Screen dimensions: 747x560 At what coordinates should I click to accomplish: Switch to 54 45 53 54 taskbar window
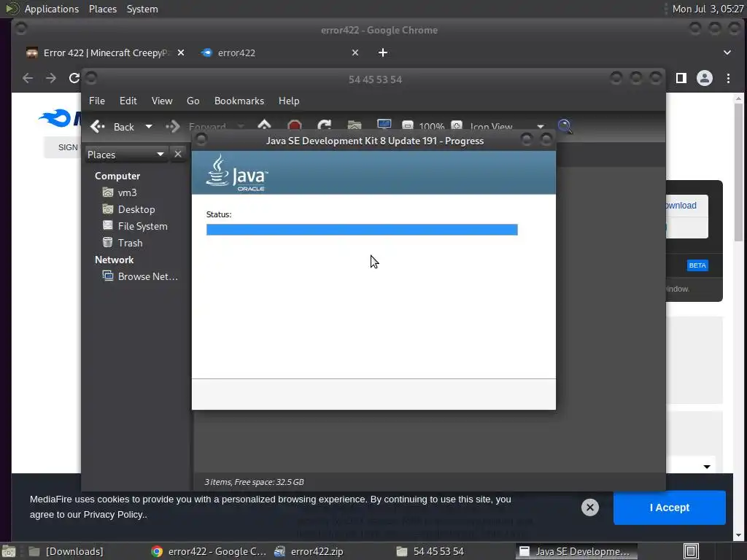[454, 551]
